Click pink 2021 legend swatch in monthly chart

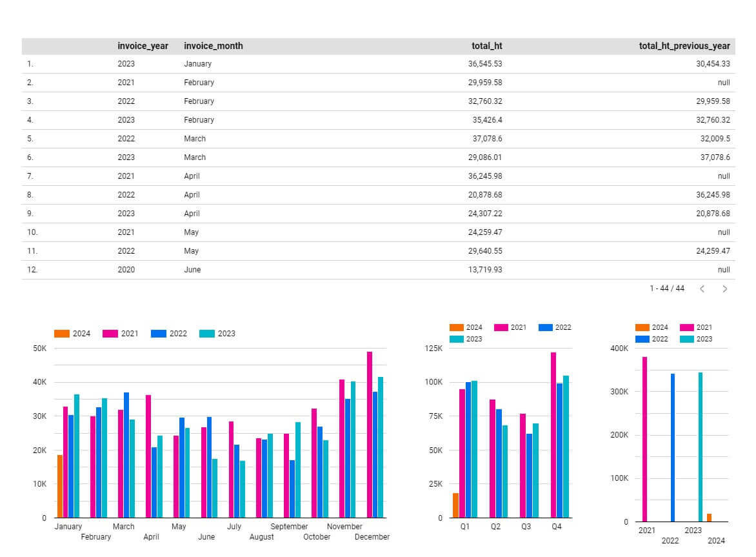[110, 334]
